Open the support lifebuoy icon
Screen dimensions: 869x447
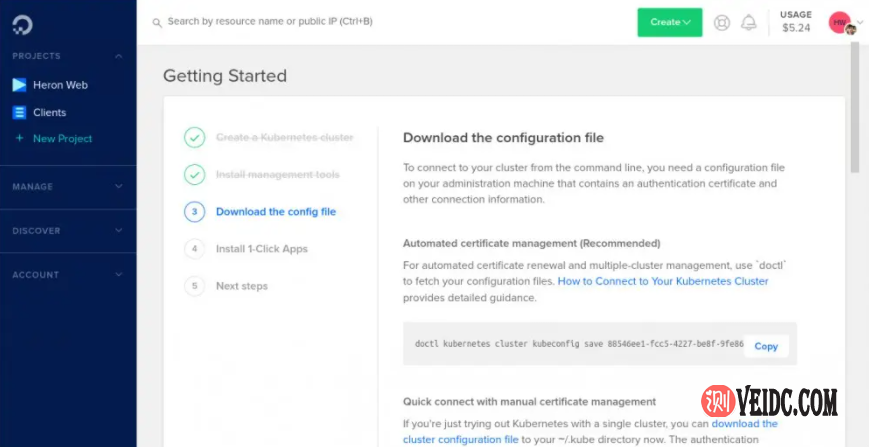pyautogui.click(x=722, y=22)
